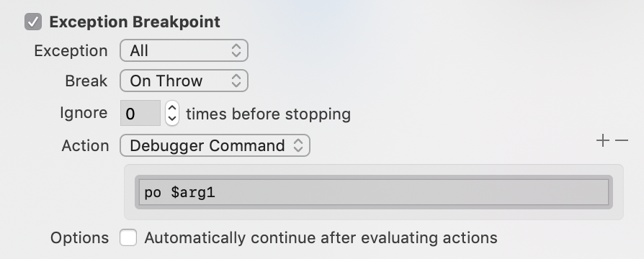644x259 pixels.
Task: Open the Break dropdown set to On Throw
Action: pos(184,81)
